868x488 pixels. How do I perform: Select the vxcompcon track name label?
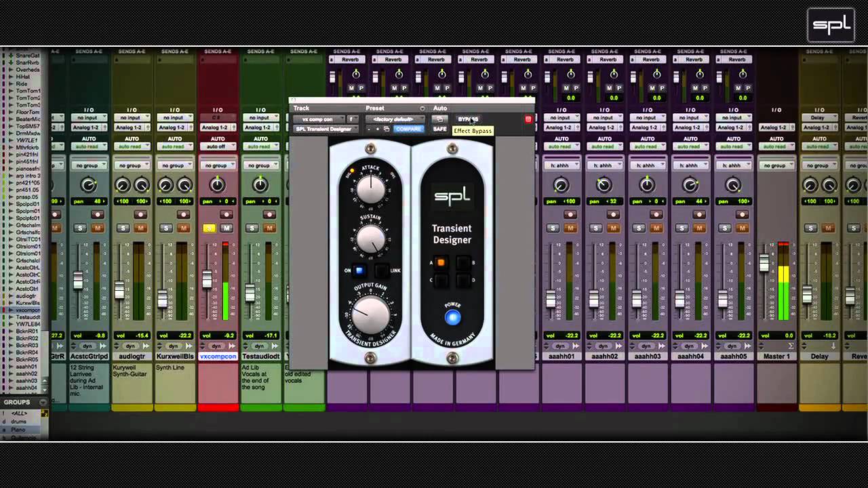click(x=218, y=357)
